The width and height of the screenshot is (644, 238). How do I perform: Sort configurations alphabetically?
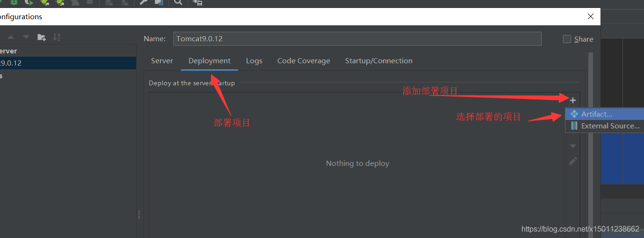(x=57, y=37)
